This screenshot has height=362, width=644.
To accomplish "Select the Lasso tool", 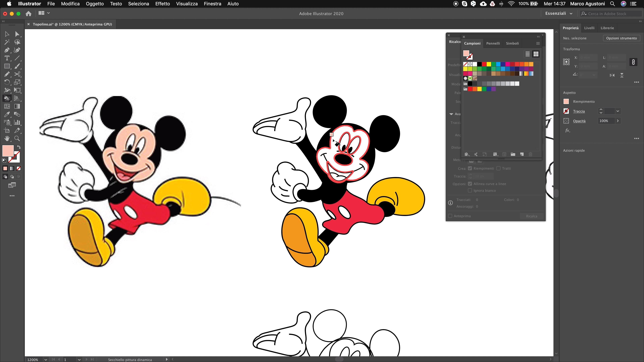I will [17, 42].
